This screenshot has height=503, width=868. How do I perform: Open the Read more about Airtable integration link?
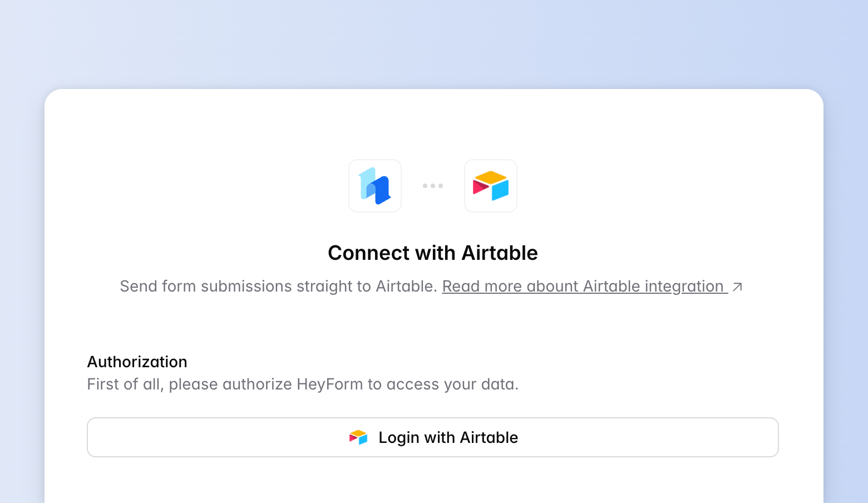click(x=584, y=286)
